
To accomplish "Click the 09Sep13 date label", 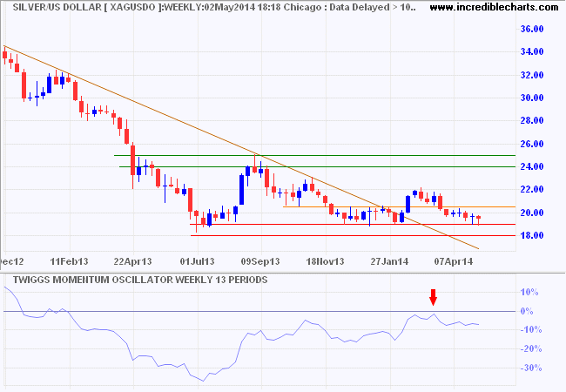I will (x=260, y=261).
